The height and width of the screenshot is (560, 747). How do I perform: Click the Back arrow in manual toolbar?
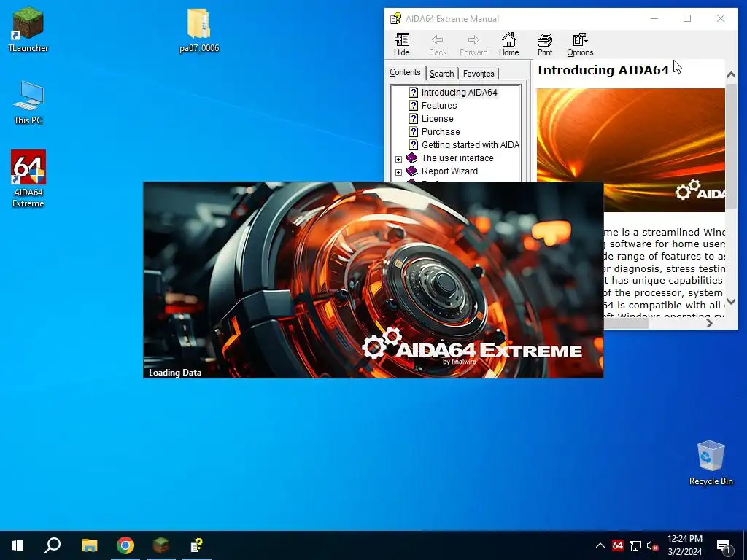tap(438, 44)
